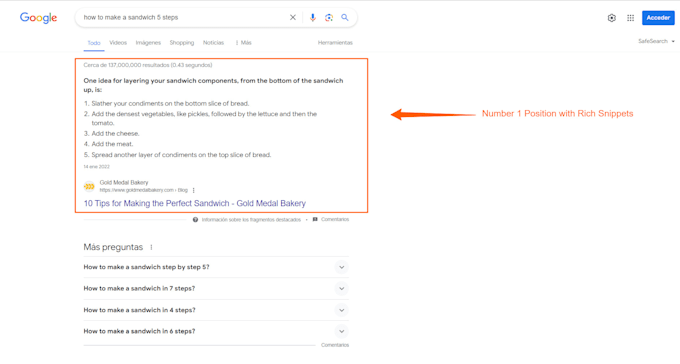Click 'Cerca de 137,000,000 resultados' text

(x=148, y=65)
